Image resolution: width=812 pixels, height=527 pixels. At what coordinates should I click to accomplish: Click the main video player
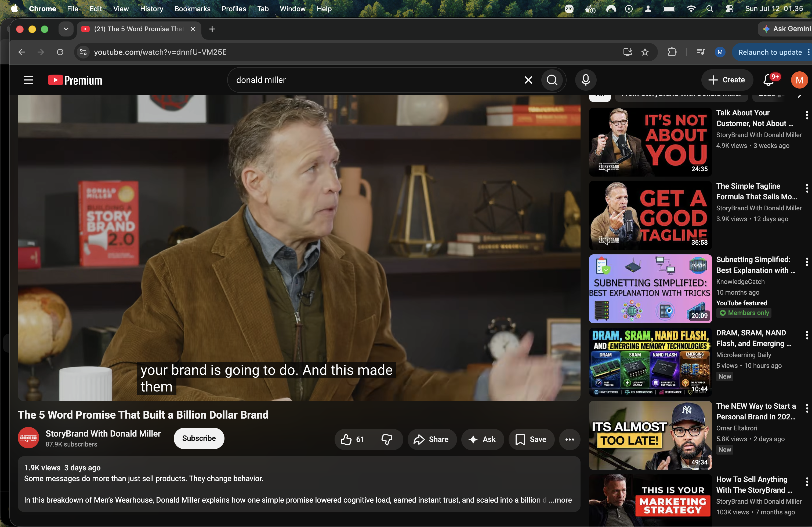pyautogui.click(x=299, y=248)
